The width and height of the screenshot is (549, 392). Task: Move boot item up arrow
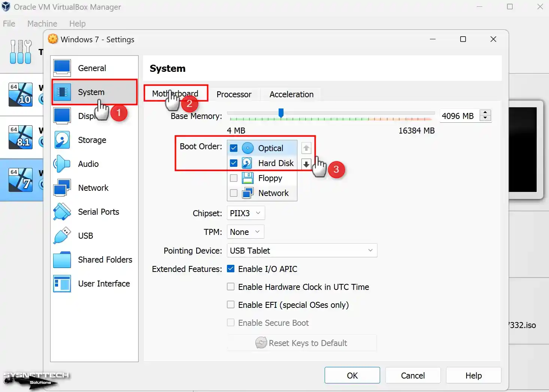point(306,148)
